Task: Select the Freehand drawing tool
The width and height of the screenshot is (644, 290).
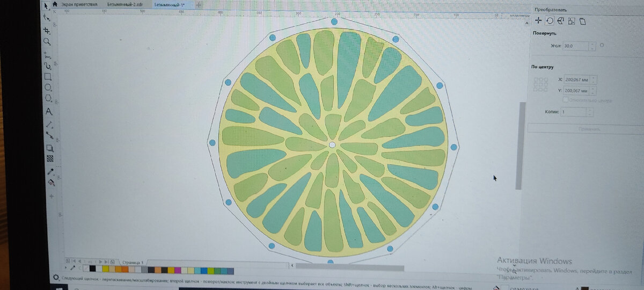Action: (47, 54)
